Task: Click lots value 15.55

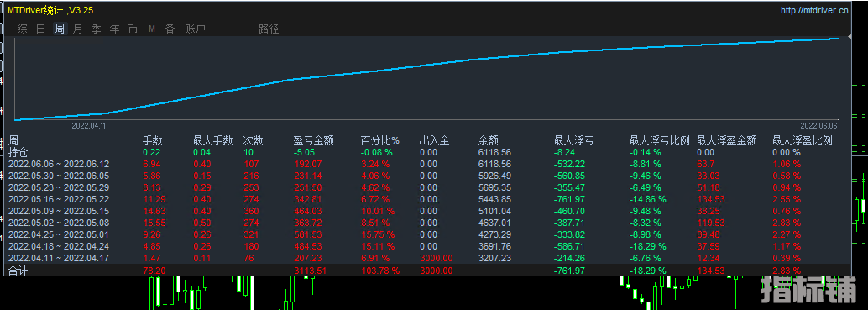Action: tap(154, 223)
